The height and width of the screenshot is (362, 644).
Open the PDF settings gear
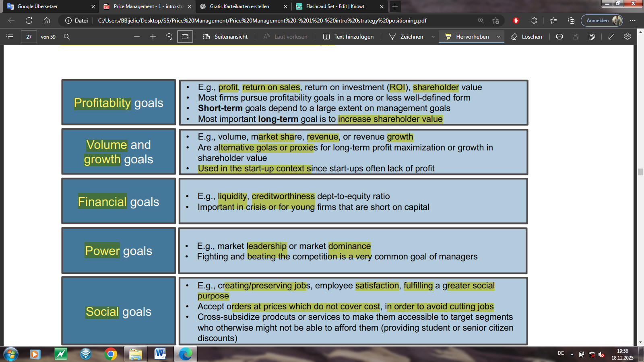pyautogui.click(x=627, y=37)
